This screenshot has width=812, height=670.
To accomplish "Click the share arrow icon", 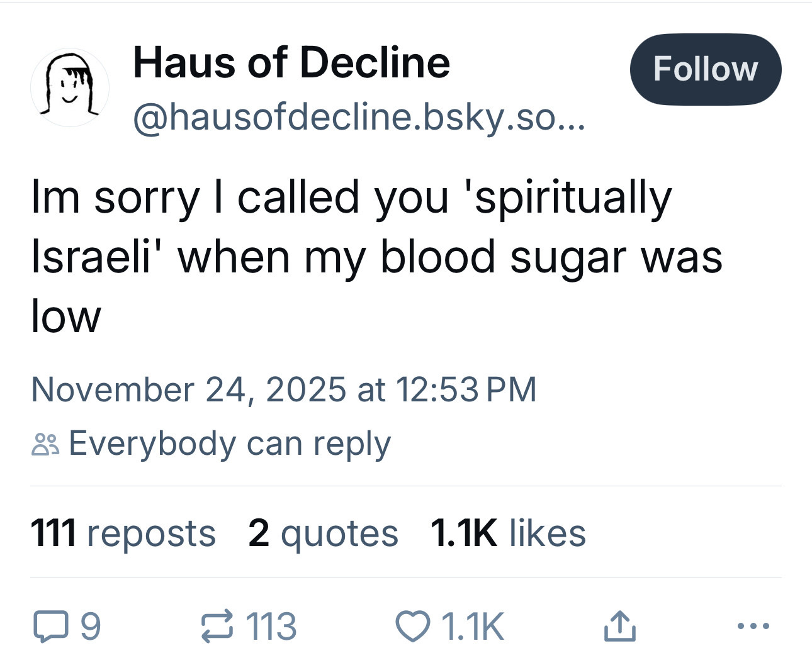I will (619, 627).
